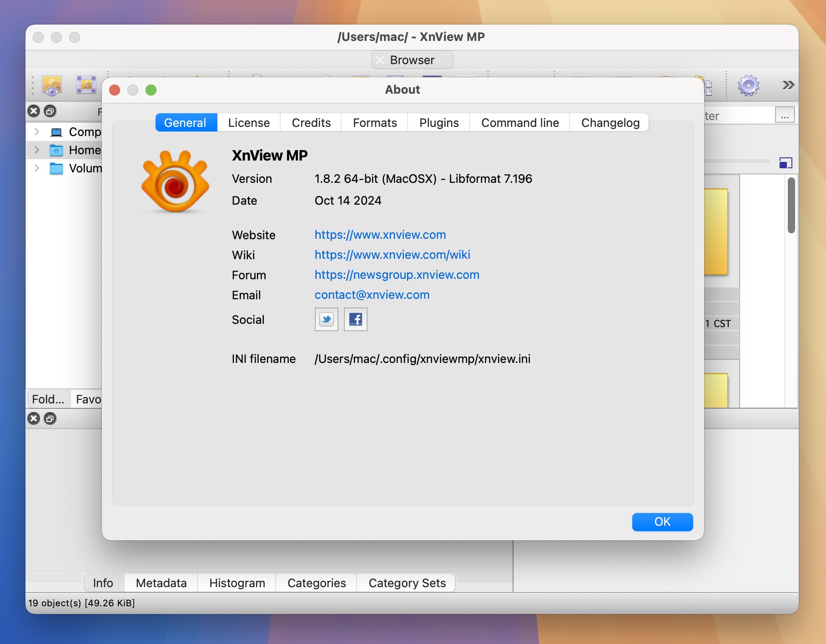The height and width of the screenshot is (644, 826).
Task: Undock the Folders panel float icon
Action: [50, 111]
